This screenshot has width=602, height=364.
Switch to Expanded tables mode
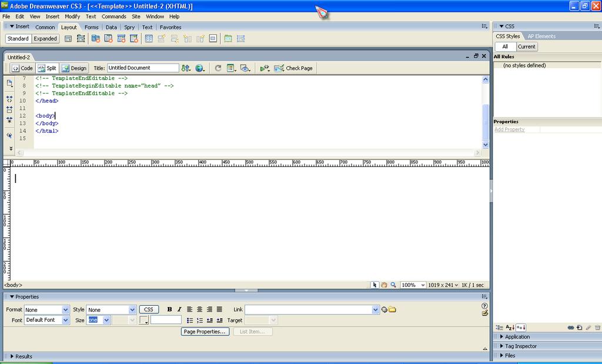pyautogui.click(x=45, y=39)
